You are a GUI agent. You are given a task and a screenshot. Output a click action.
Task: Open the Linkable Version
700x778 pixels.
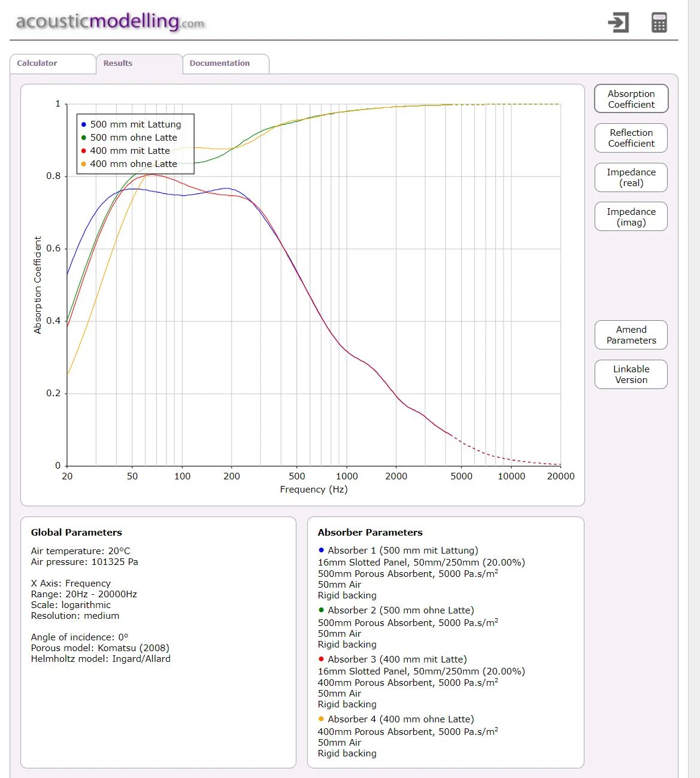tap(631, 375)
